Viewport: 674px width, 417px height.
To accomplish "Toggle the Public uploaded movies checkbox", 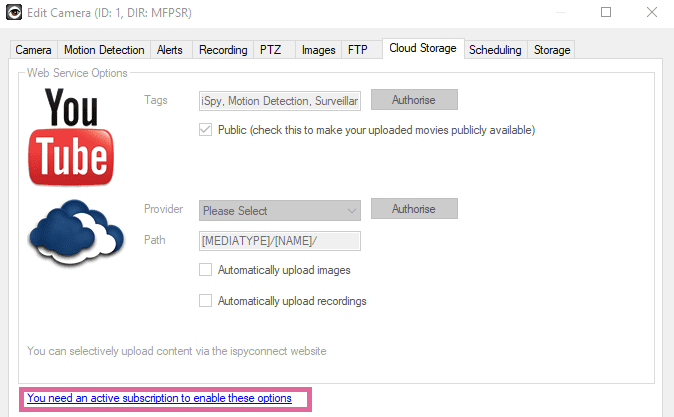I will point(205,130).
